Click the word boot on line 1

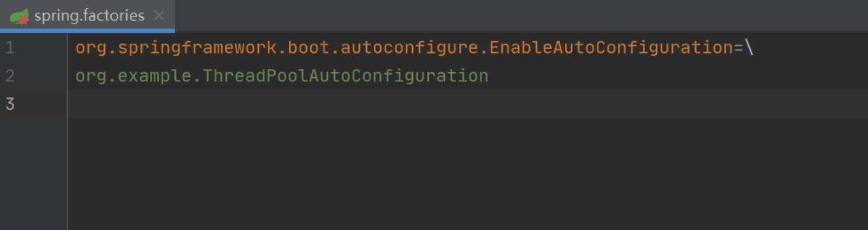308,48
